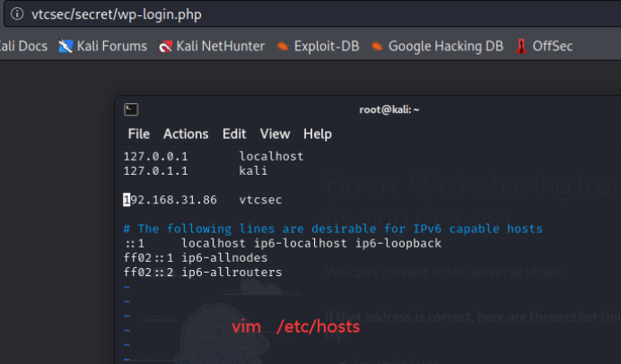Screen dimensions: 621x364
Task: Open the Kali Docs bookmark
Action: coord(23,47)
